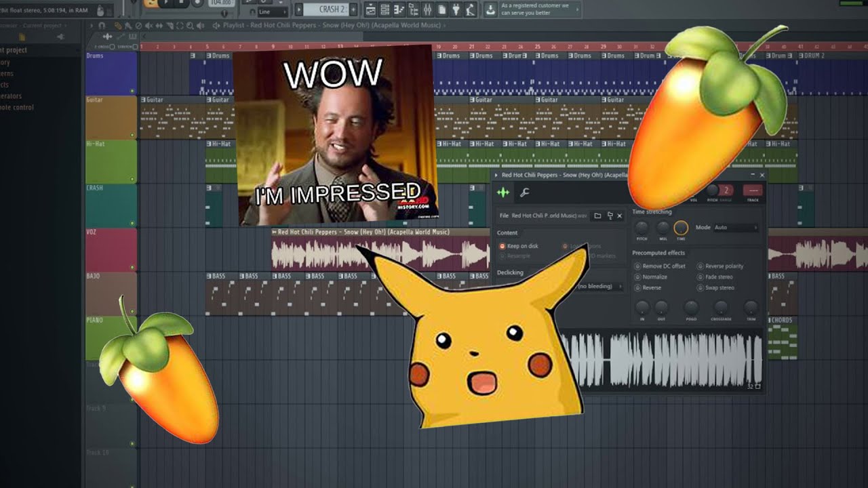Select the Paint brush tool in Playlist
Image resolution: width=868 pixels, height=488 pixels.
pyautogui.click(x=128, y=26)
